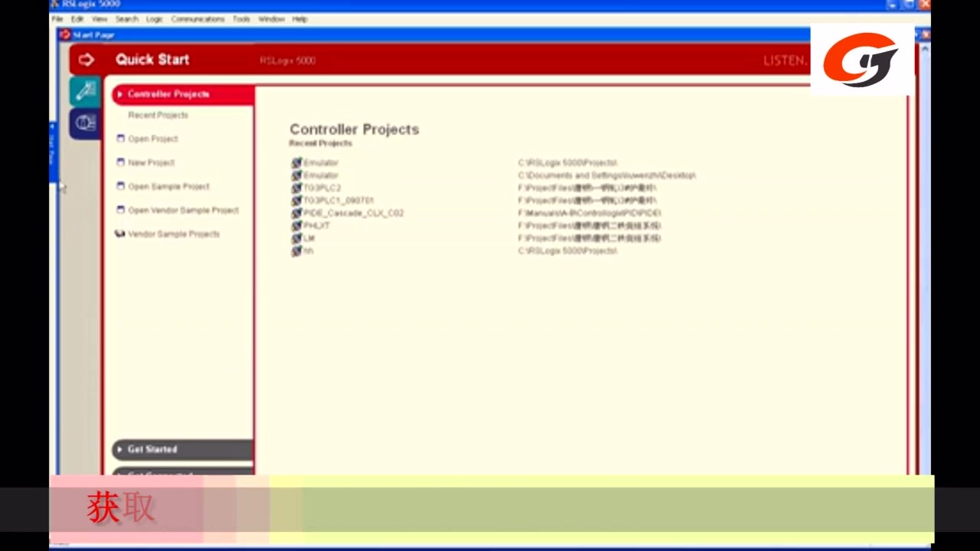Open first Emulator recent project
The height and width of the screenshot is (551, 980).
[321, 163]
